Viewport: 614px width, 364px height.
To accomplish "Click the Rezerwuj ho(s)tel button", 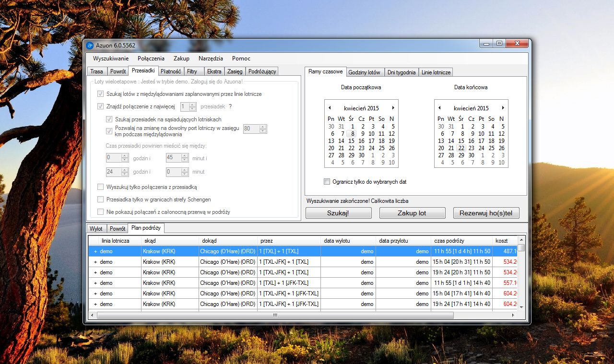I will pyautogui.click(x=486, y=213).
